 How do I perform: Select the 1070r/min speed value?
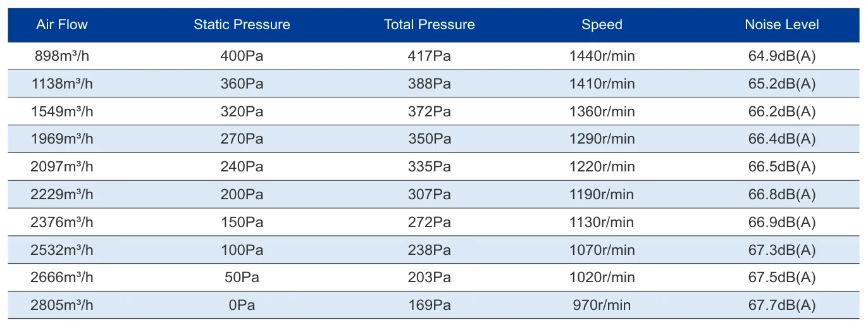click(x=602, y=250)
